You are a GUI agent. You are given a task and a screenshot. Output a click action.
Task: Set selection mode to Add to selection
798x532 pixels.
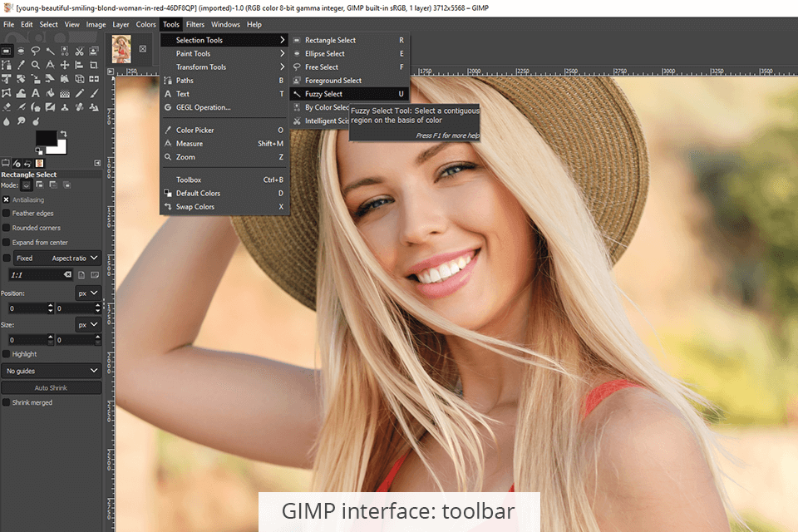[40, 185]
